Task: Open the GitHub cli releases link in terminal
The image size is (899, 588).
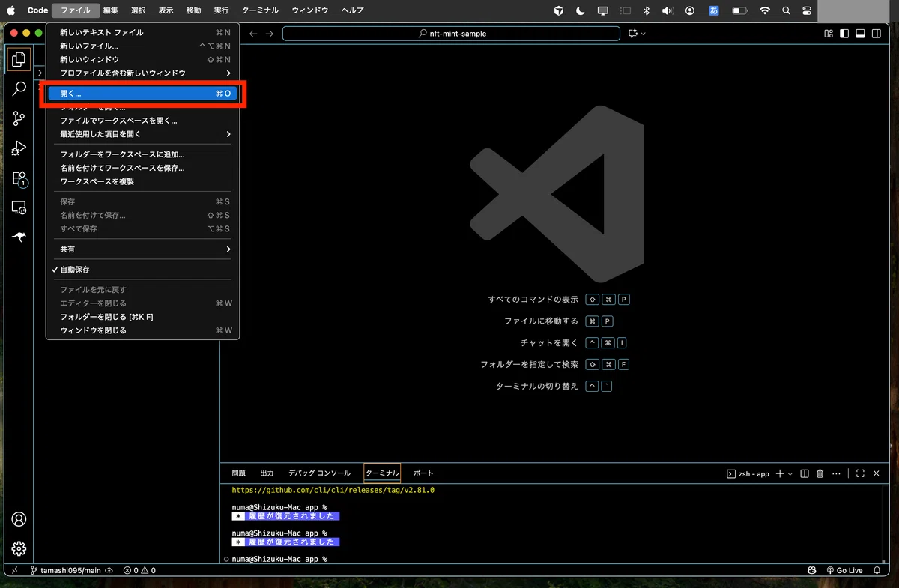Action: click(x=333, y=490)
